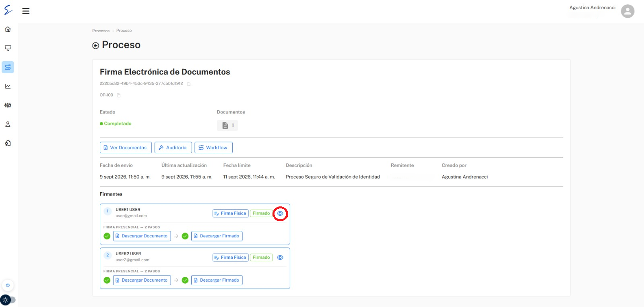The width and height of the screenshot is (644, 307).
Task: Click Firma Física tag for USER1
Action: click(x=231, y=213)
